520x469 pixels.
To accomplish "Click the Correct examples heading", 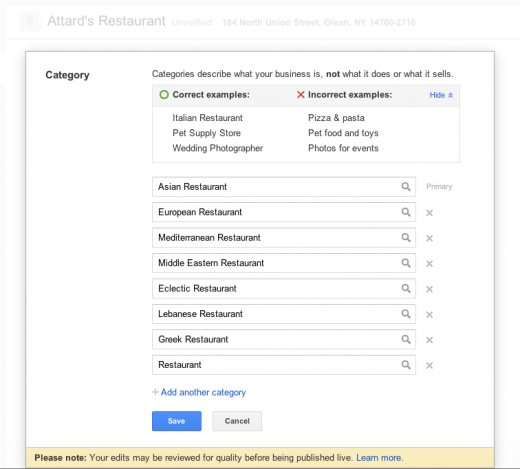I will [x=211, y=95].
